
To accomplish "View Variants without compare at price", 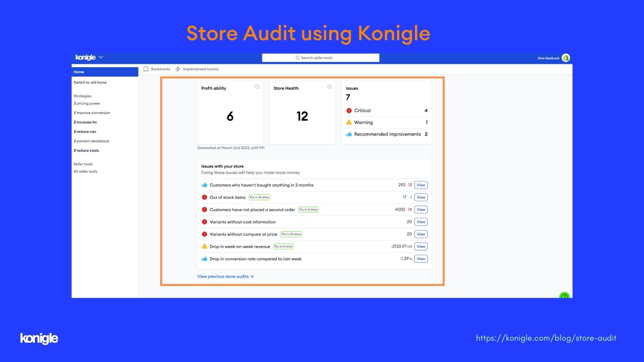I will coord(421,234).
